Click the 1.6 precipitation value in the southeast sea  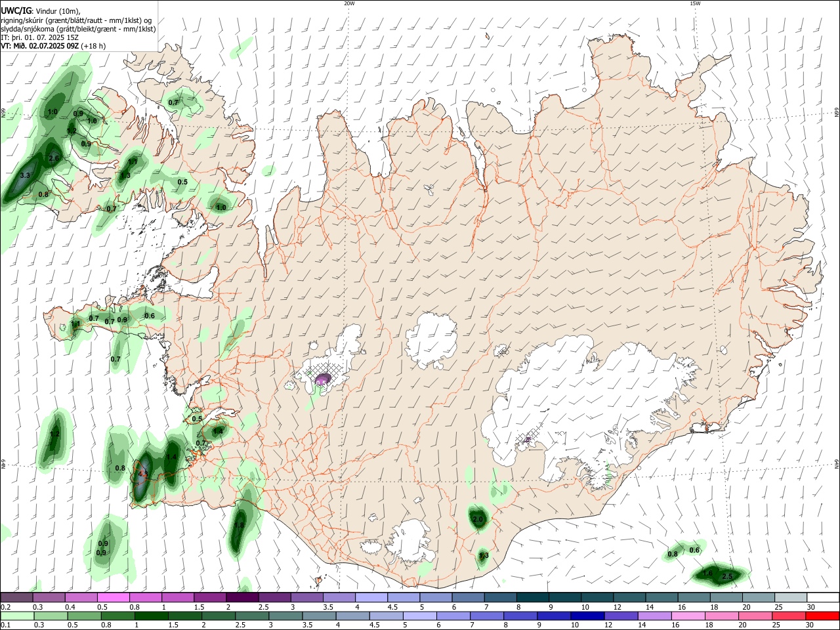coord(707,574)
